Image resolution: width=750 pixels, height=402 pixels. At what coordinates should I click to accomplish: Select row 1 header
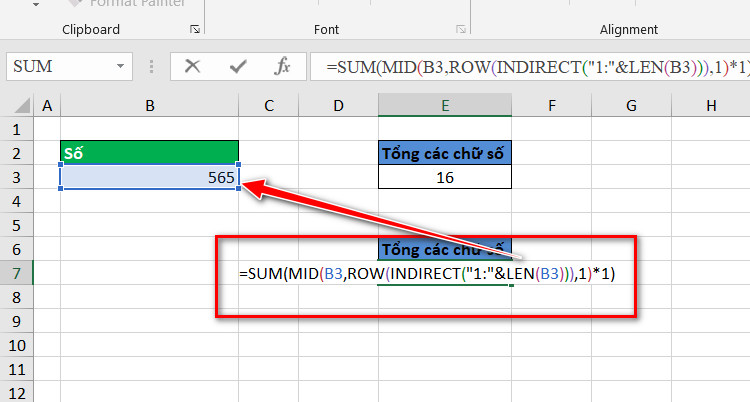pyautogui.click(x=17, y=129)
